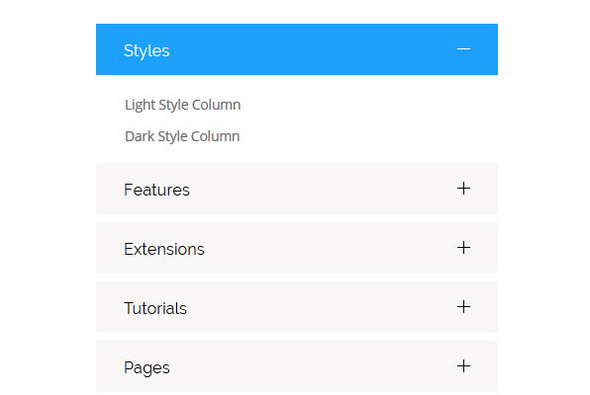This screenshot has width=590, height=395.
Task: Expand the Features accordion section
Action: (x=297, y=188)
